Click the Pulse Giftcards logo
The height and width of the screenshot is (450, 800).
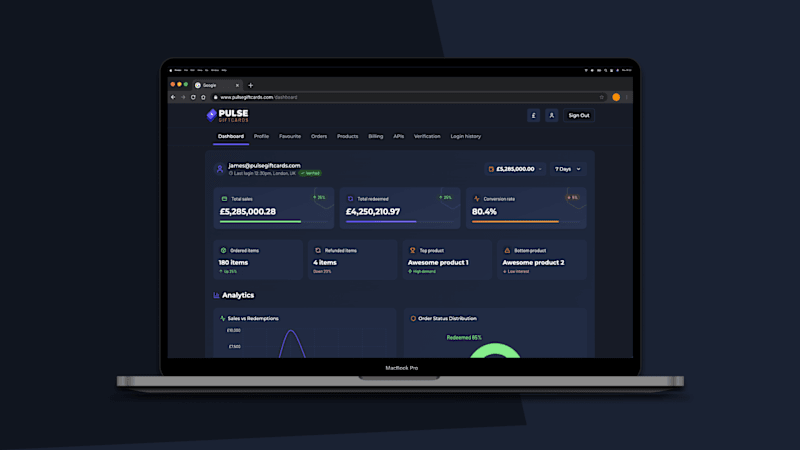(x=228, y=116)
